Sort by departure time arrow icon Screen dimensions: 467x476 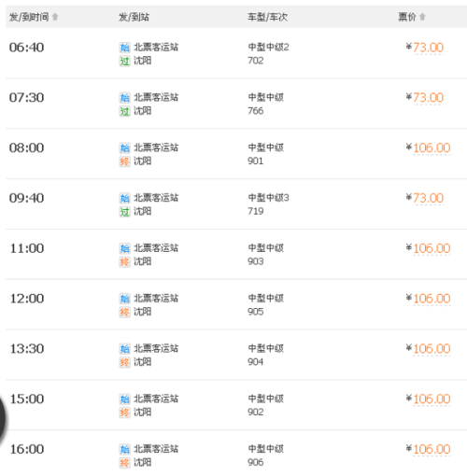coord(55,17)
